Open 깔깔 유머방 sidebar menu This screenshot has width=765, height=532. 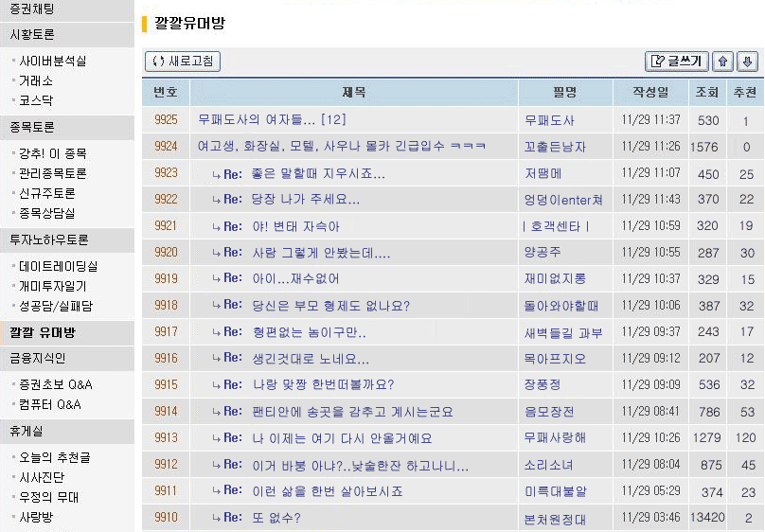[43, 333]
